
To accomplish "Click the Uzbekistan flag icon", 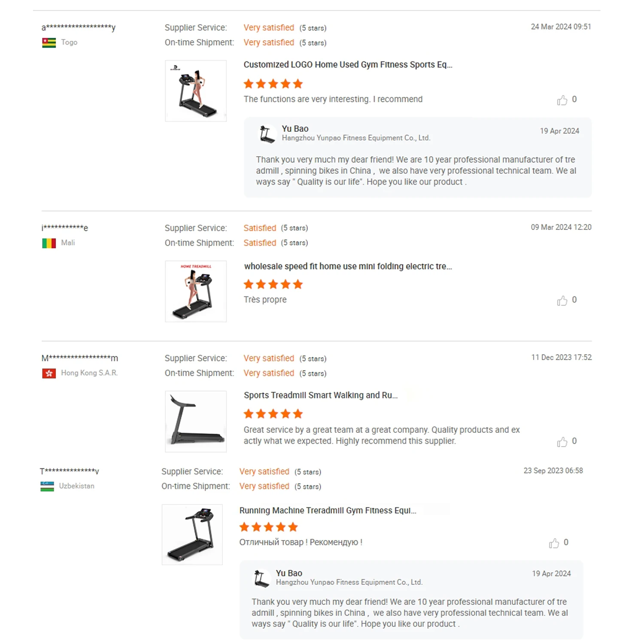I will 47,486.
